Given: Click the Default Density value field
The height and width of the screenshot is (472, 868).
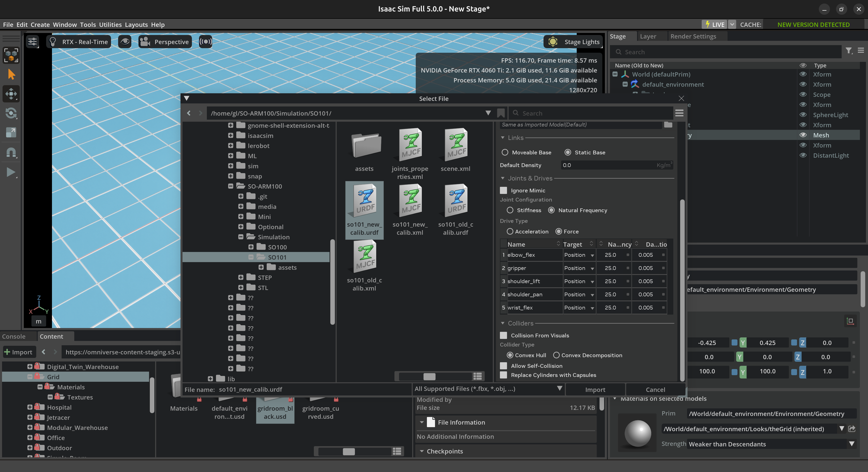Looking at the screenshot, I should click(617, 165).
